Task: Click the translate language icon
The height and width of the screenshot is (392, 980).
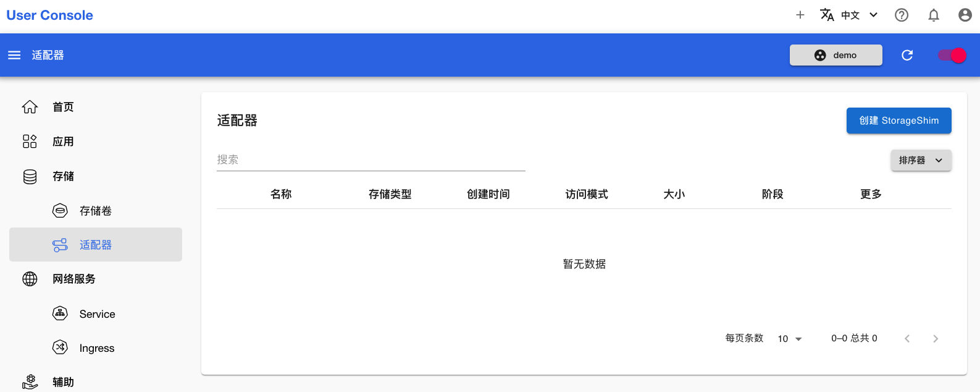Action: coord(827,15)
